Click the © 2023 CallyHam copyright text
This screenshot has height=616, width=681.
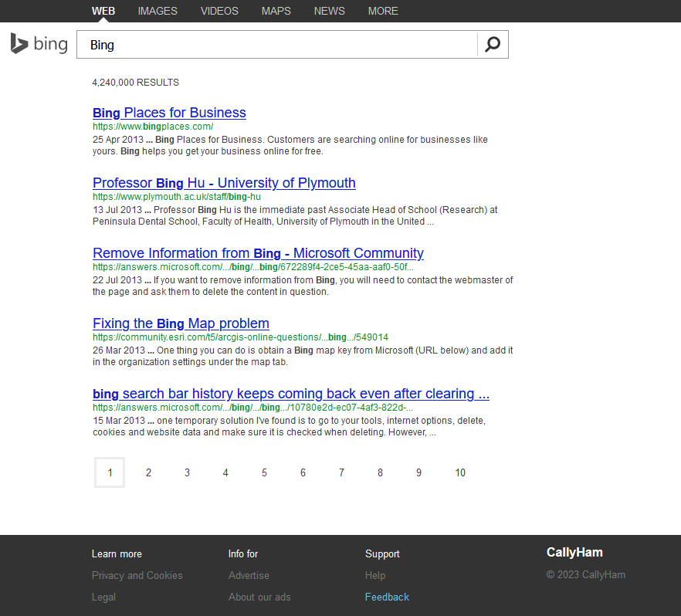pos(586,574)
